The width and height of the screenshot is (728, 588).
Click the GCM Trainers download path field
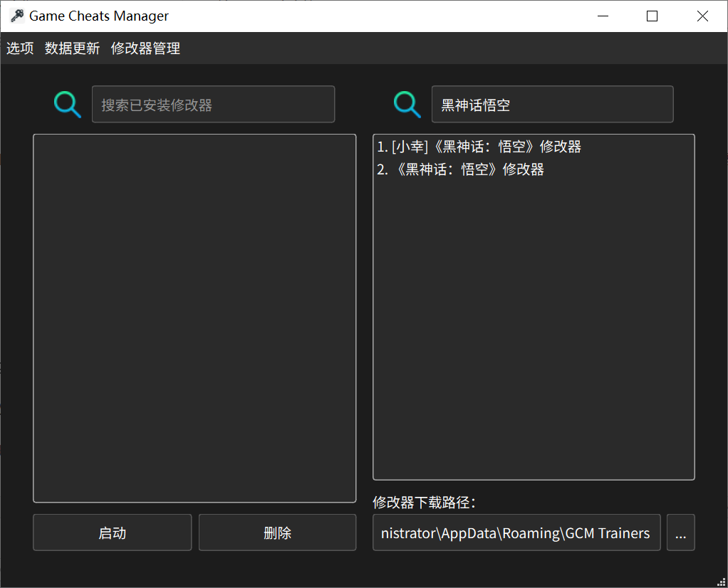click(516, 533)
